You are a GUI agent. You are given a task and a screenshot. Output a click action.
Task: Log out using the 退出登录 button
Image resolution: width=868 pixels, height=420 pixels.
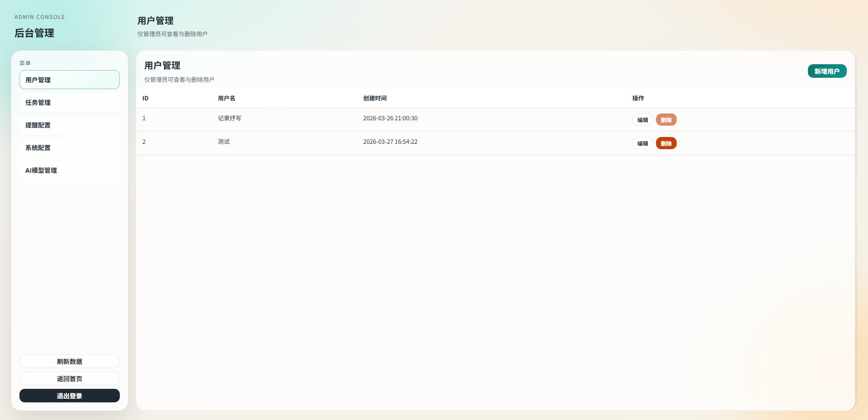[69, 396]
